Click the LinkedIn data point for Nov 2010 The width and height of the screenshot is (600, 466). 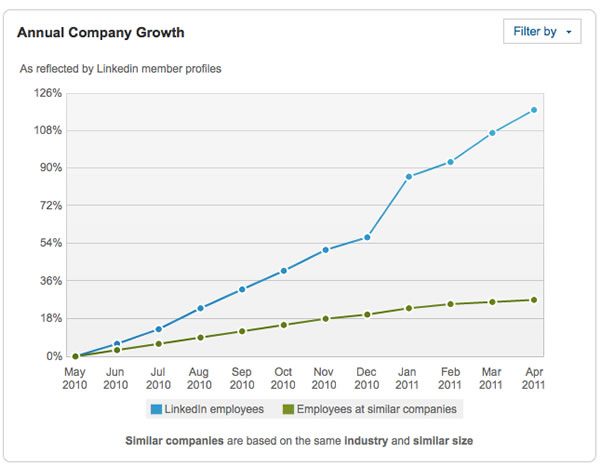[x=326, y=250]
